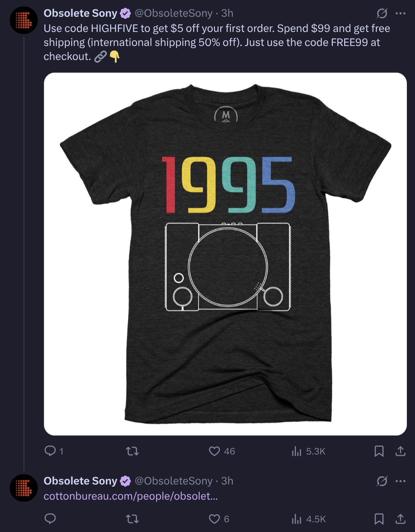Open Grok icon on first tweet

coord(382,14)
